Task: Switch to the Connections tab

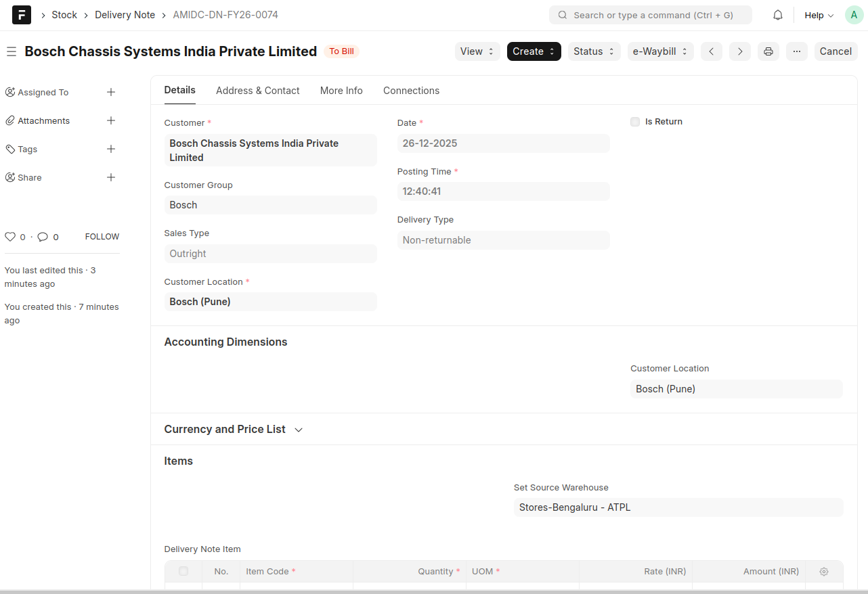Action: (411, 91)
